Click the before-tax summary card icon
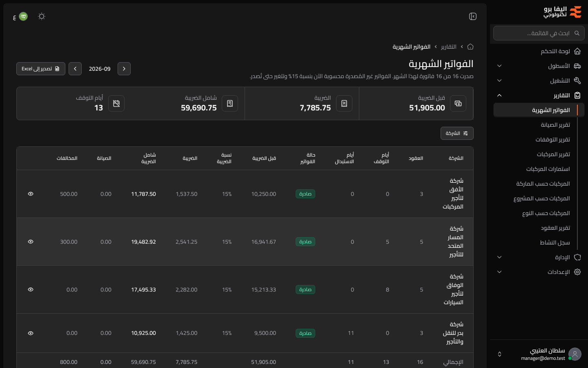The height and width of the screenshot is (368, 588). click(458, 103)
